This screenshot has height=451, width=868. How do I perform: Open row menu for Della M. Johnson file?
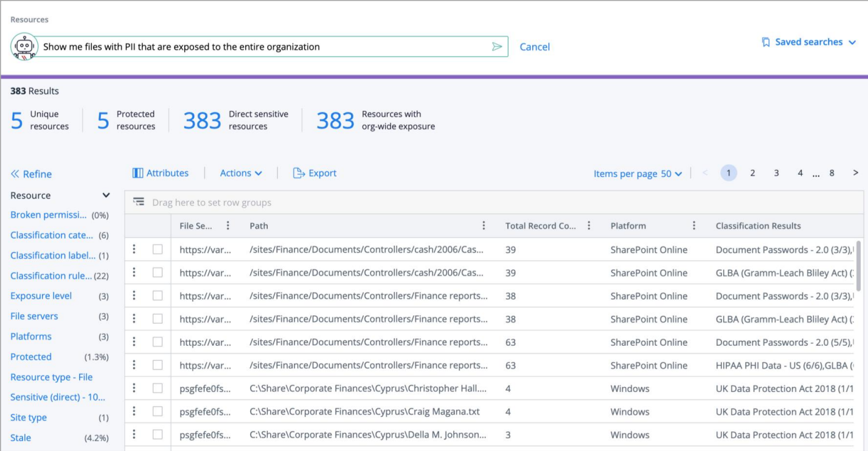pyautogui.click(x=134, y=435)
